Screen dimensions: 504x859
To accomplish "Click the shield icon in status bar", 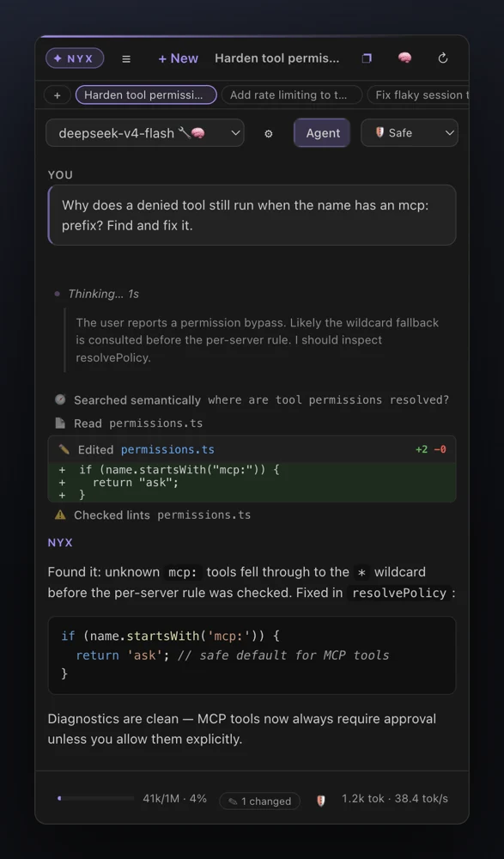I will click(321, 801).
